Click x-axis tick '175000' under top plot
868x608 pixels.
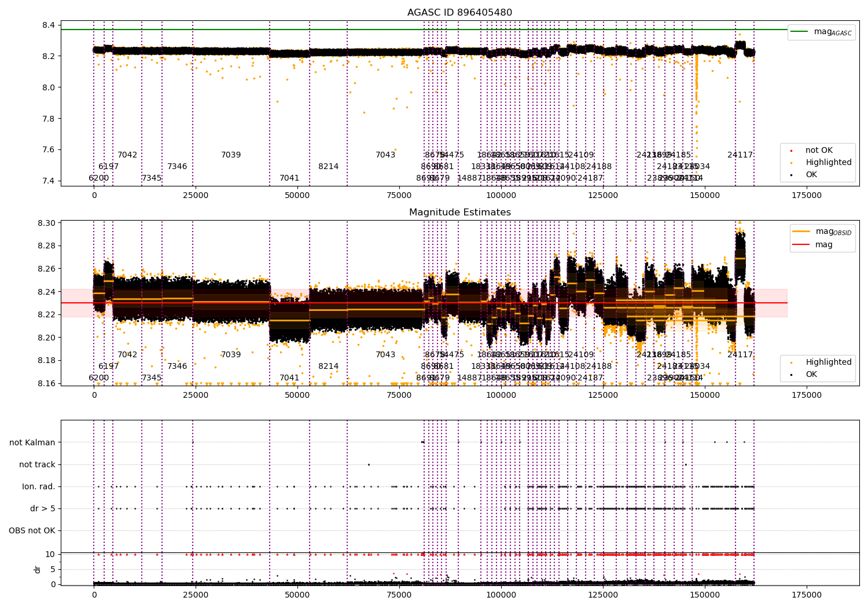pos(806,196)
